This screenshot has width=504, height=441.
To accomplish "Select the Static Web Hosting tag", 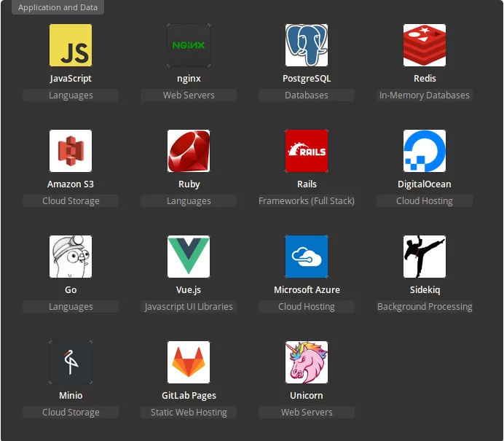I will [189, 413].
